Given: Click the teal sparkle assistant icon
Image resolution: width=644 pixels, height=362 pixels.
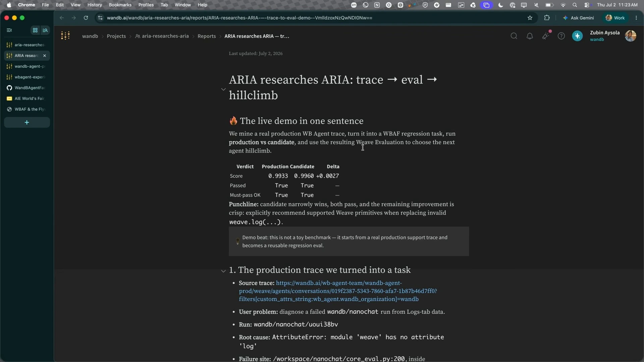Looking at the screenshot, I should click(x=577, y=36).
